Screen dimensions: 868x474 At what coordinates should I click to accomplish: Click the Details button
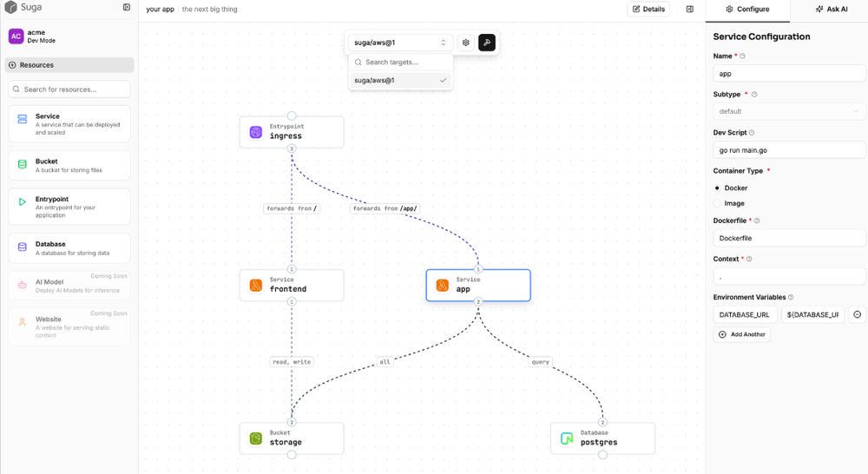(x=649, y=10)
